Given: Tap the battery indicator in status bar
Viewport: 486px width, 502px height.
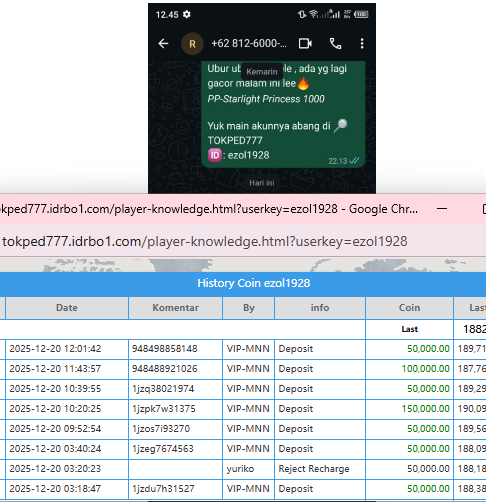Looking at the screenshot, I should 361,14.
